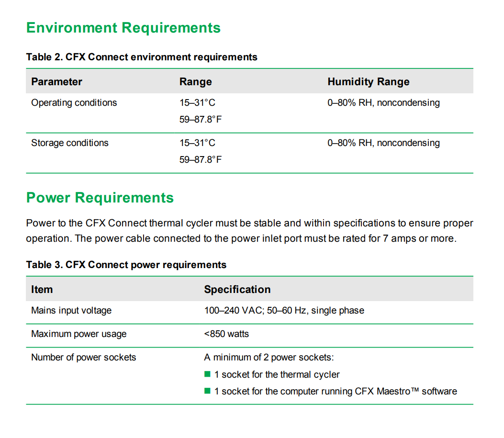Select the "Humidity Range" column header
The width and height of the screenshot is (504, 438).
click(369, 82)
